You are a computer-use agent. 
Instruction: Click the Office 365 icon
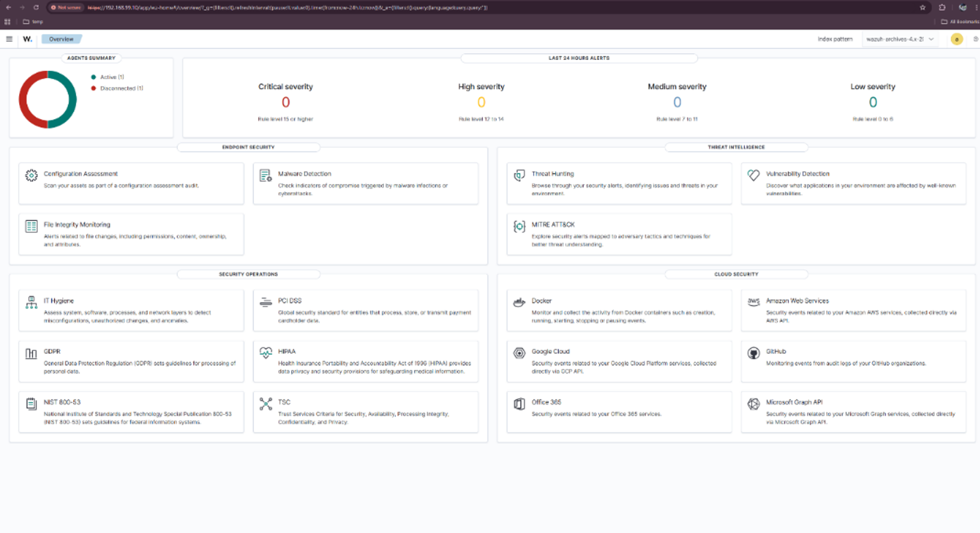519,404
